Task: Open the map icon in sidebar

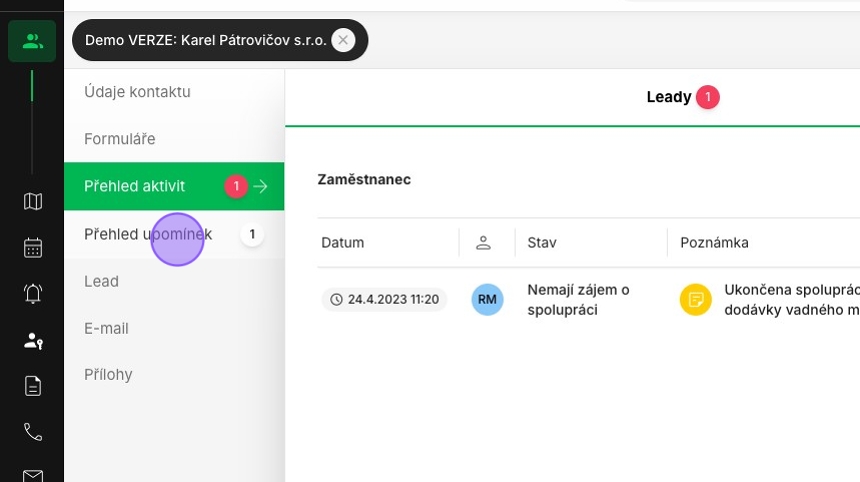Action: coord(33,201)
